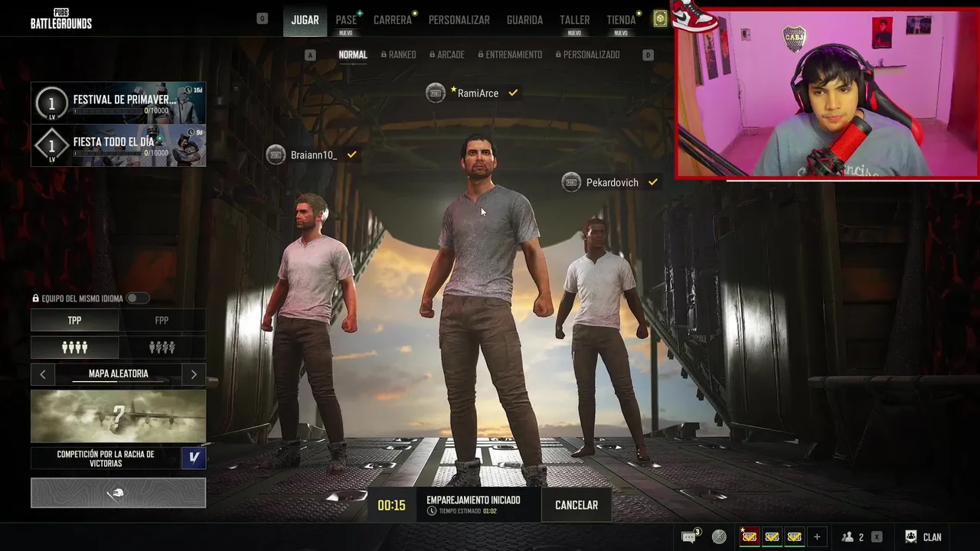Screen dimensions: 980x551
Task: Click the lock icon by Equipo del mismo idioma
Action: (x=36, y=298)
